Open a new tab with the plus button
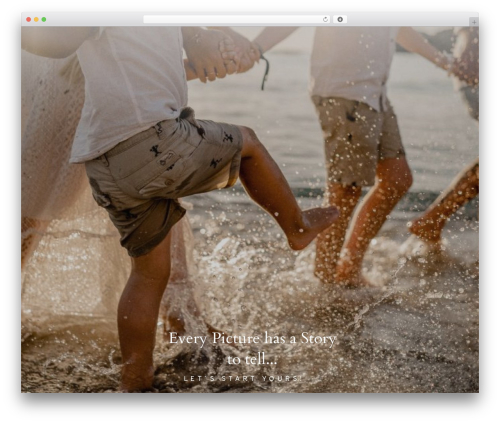This screenshot has width=500, height=423. [x=474, y=22]
